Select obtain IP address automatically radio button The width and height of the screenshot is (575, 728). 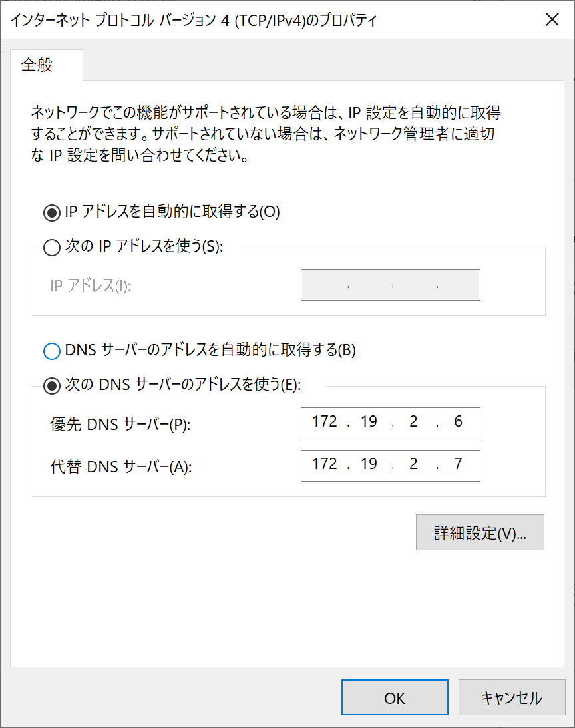[51, 212]
